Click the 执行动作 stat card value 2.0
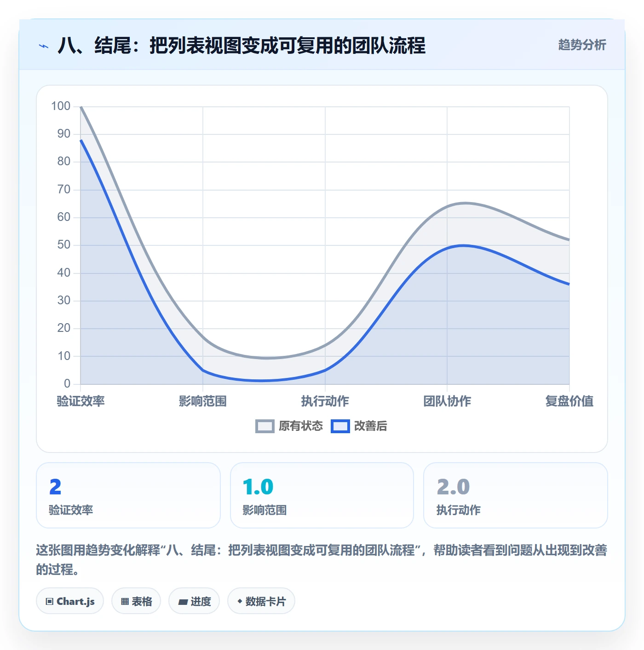Image resolution: width=644 pixels, height=650 pixels. coord(453,487)
